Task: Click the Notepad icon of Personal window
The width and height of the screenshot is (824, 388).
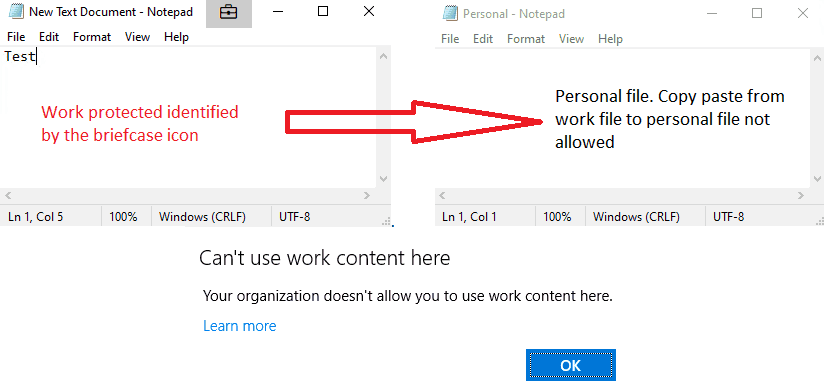Action: pyautogui.click(x=449, y=14)
